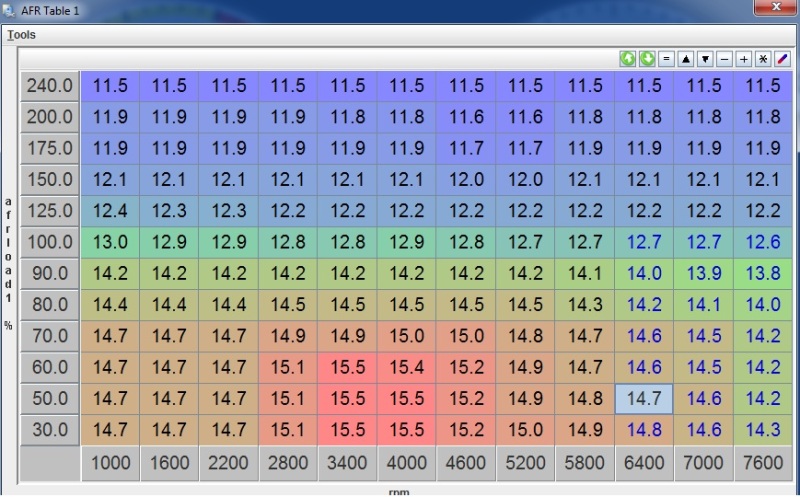Image resolution: width=800 pixels, height=497 pixels.
Task: Select the 5200 rpm column header
Action: (x=526, y=463)
